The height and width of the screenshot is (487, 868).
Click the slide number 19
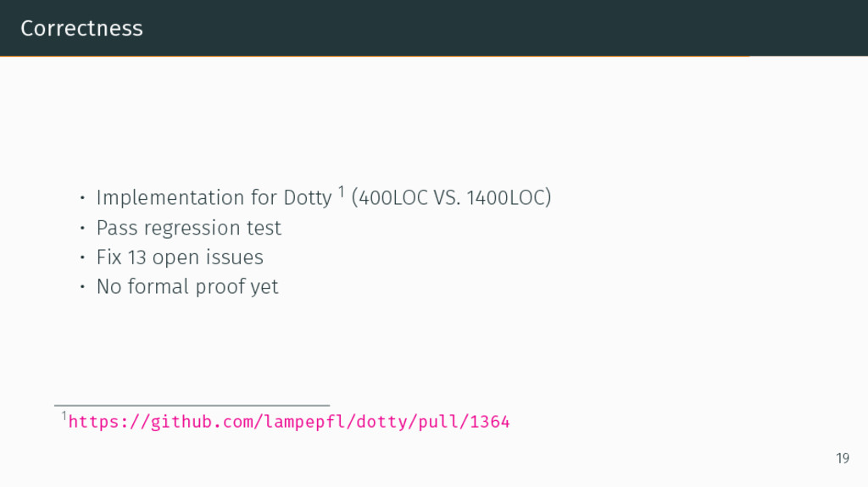842,459
